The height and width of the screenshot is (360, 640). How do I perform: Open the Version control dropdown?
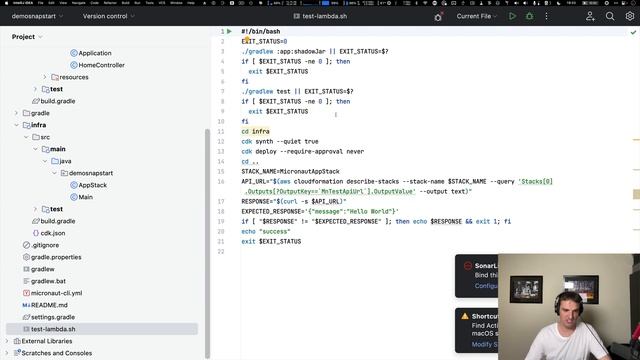109,16
